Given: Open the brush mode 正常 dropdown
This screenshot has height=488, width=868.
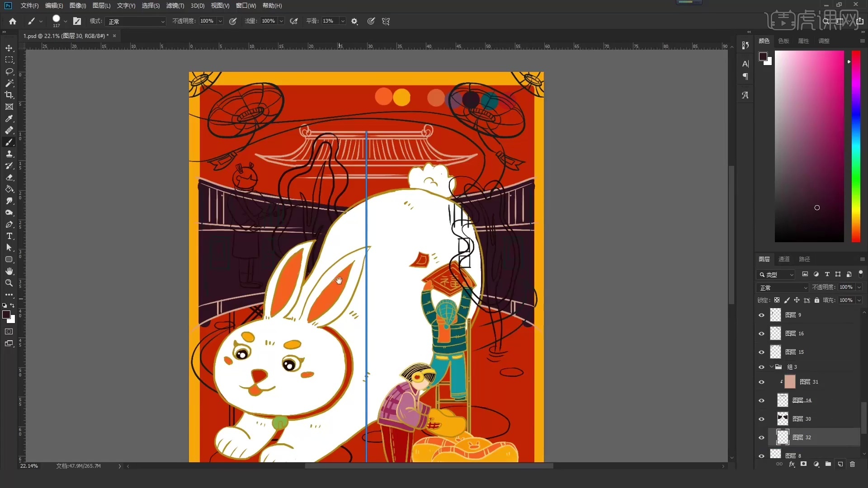Looking at the screenshot, I should click(x=136, y=21).
